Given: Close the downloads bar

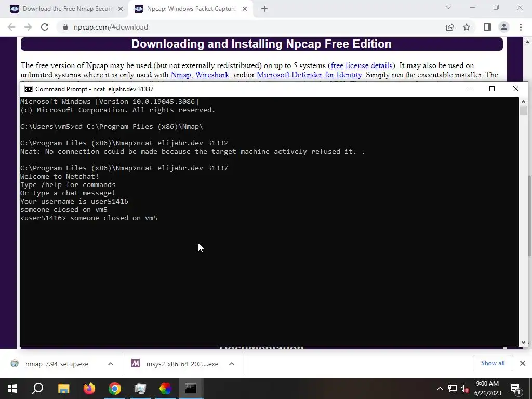Looking at the screenshot, I should 523,363.
